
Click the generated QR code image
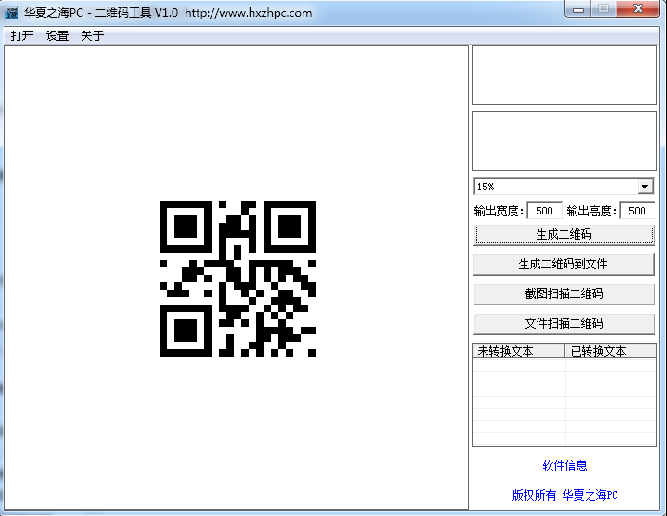point(238,279)
